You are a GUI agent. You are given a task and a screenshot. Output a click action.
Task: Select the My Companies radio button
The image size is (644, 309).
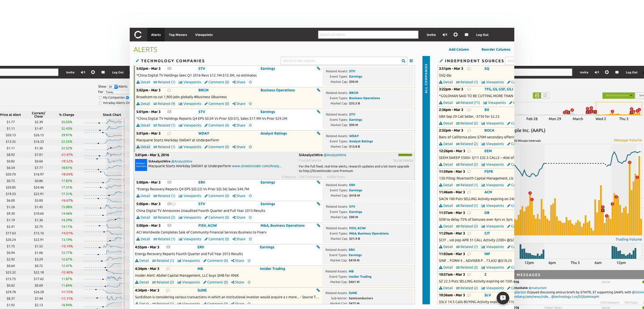click(x=100, y=98)
